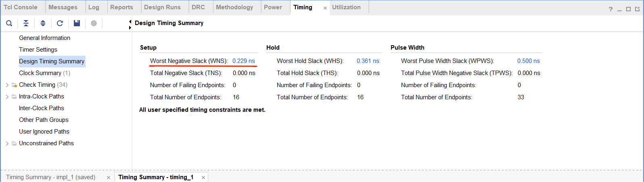
Task: Expand the Check Timing tree node
Action: [x=7, y=85]
